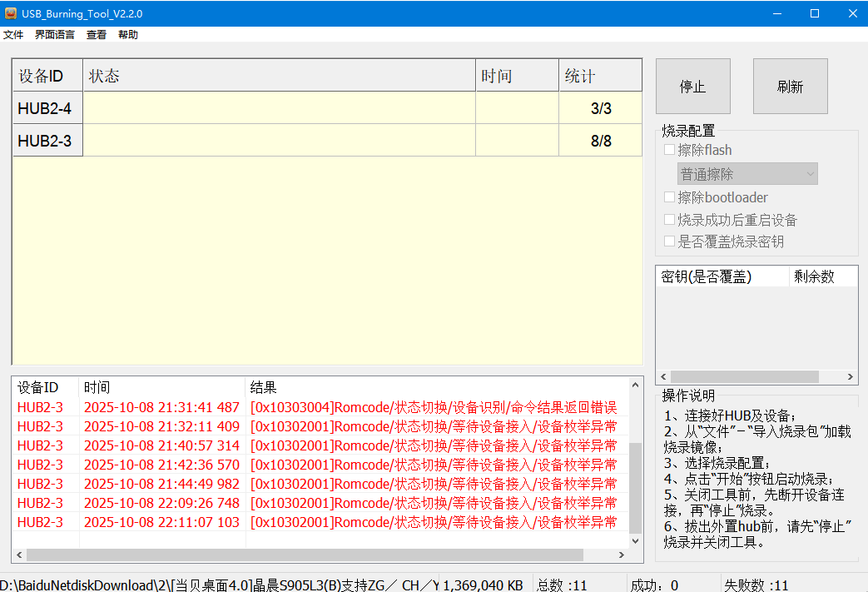Open the 帮助 menu

128,35
